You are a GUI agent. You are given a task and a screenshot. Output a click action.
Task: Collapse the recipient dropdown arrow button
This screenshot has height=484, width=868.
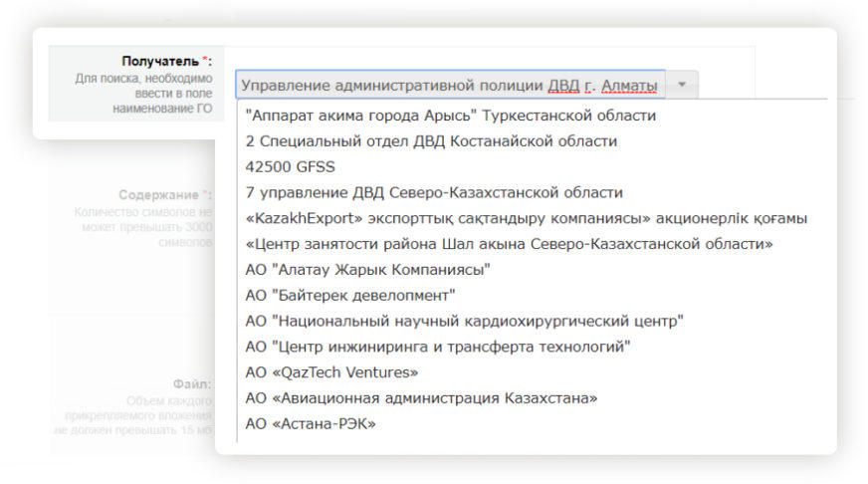pyautogui.click(x=682, y=85)
